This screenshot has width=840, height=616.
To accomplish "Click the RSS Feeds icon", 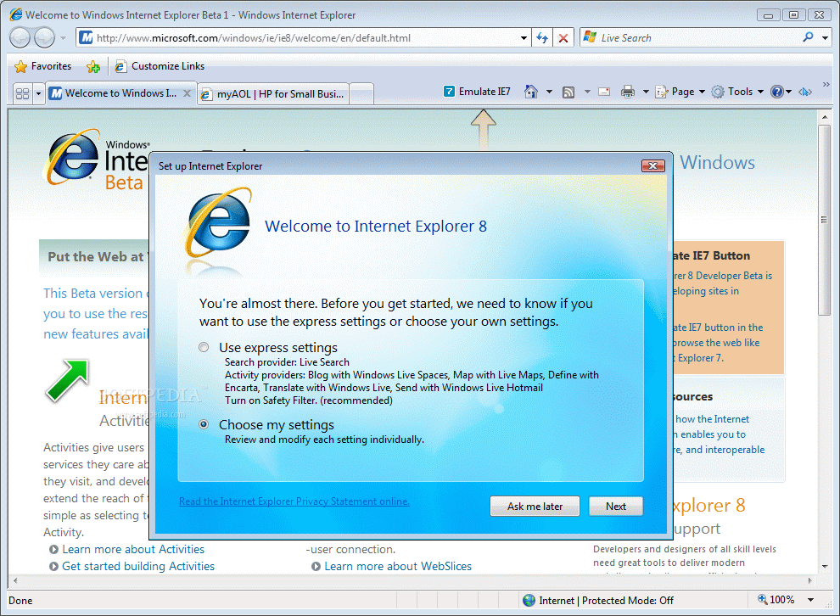I will [568, 92].
